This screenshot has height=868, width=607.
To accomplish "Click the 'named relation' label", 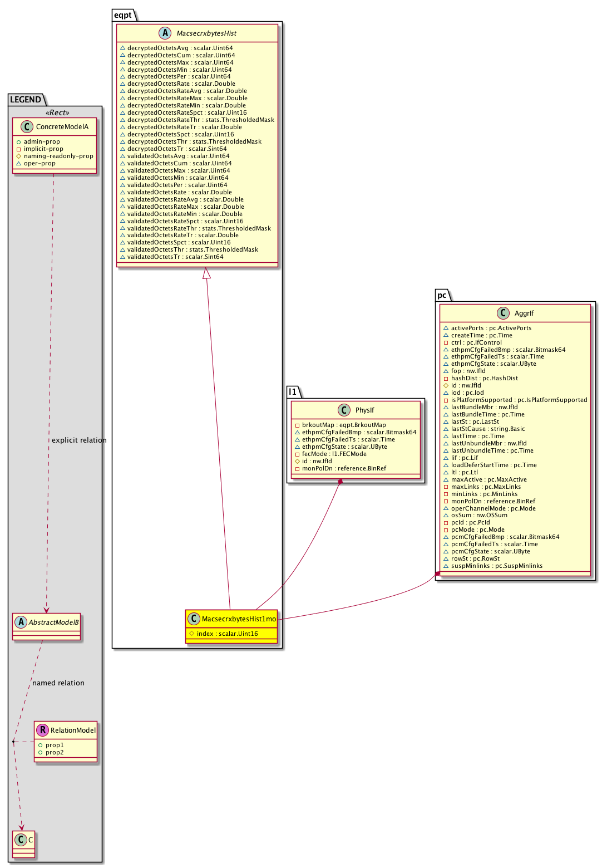I will pos(58,683).
